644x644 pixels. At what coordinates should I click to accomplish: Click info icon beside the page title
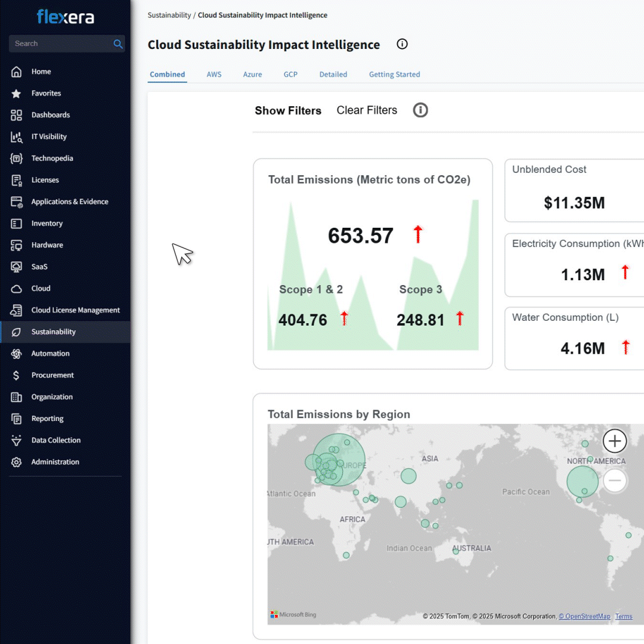point(402,44)
